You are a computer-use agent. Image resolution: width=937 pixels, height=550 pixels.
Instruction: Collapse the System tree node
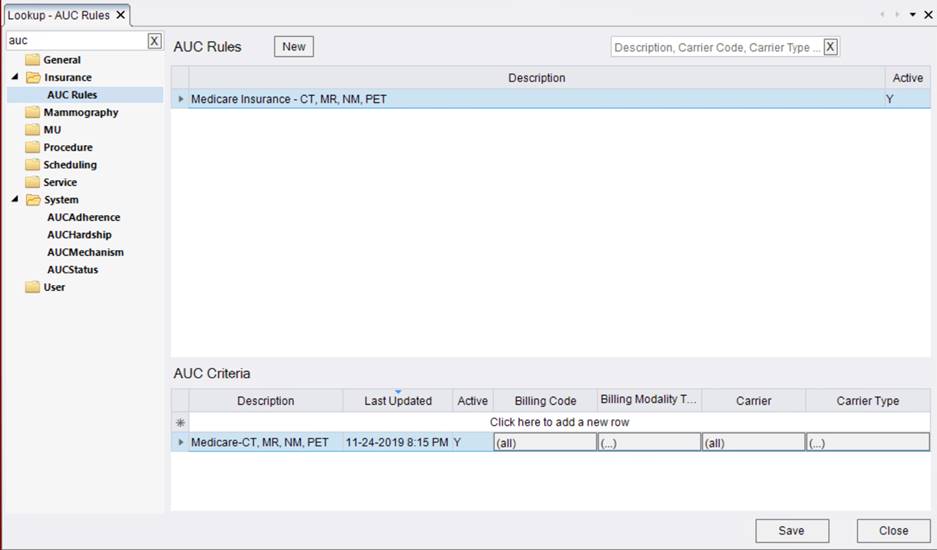(15, 200)
